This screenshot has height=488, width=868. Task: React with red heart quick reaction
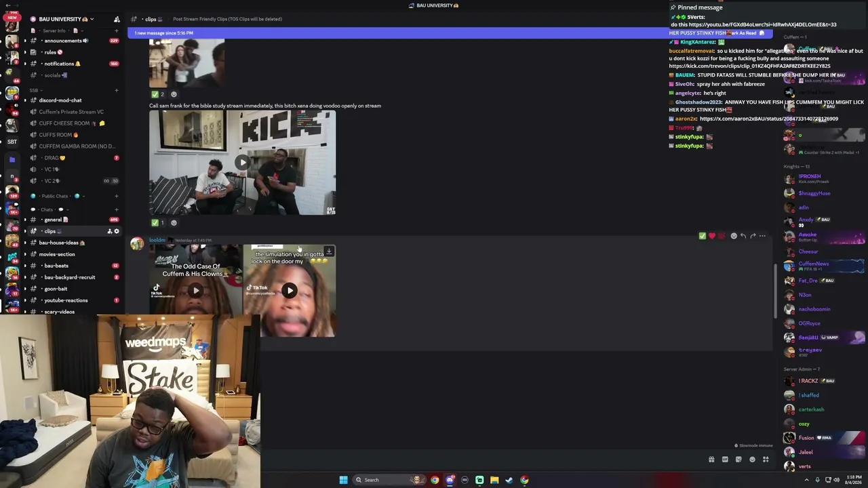coord(711,236)
